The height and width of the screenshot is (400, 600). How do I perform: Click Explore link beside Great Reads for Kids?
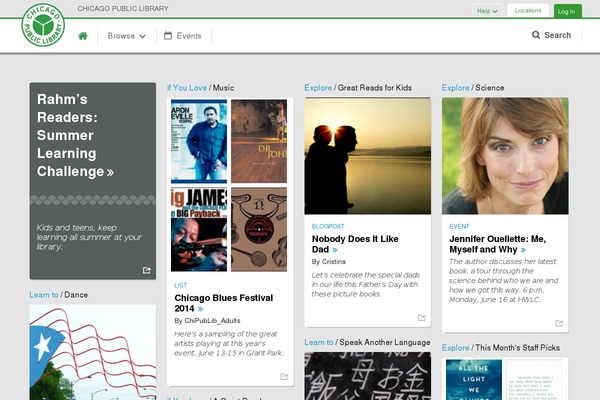pos(318,88)
